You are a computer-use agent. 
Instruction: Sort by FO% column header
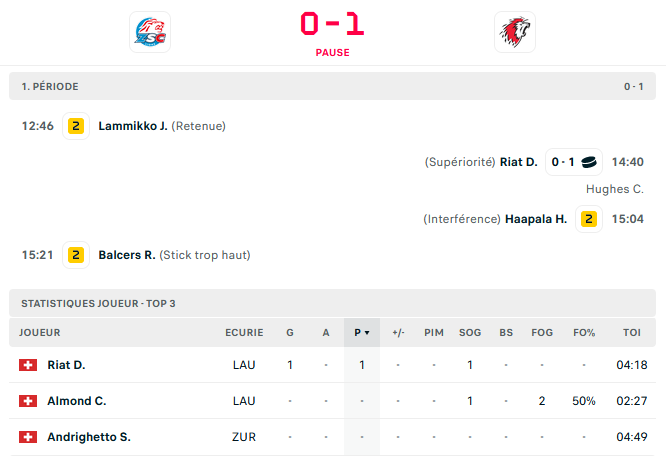pyautogui.click(x=584, y=332)
